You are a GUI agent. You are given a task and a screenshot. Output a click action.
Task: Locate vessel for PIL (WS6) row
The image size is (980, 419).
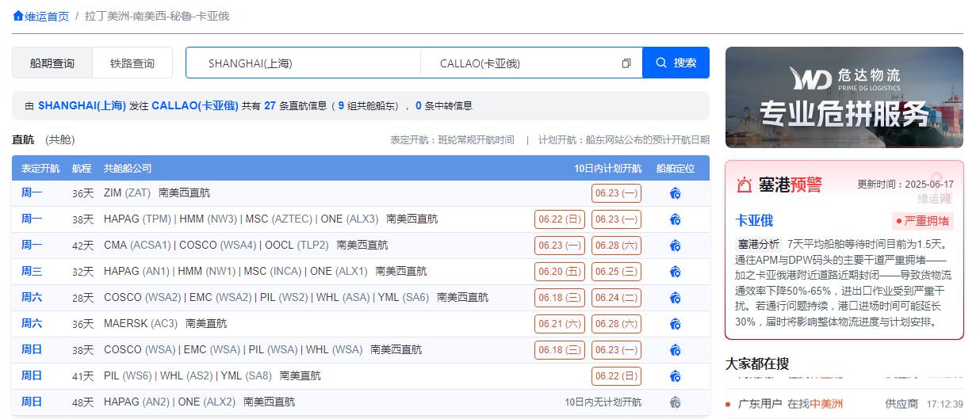(676, 376)
